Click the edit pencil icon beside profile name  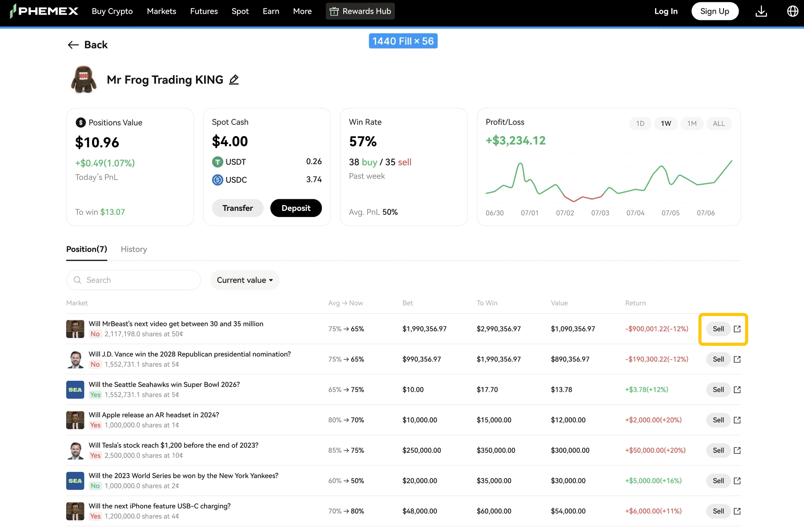click(234, 80)
